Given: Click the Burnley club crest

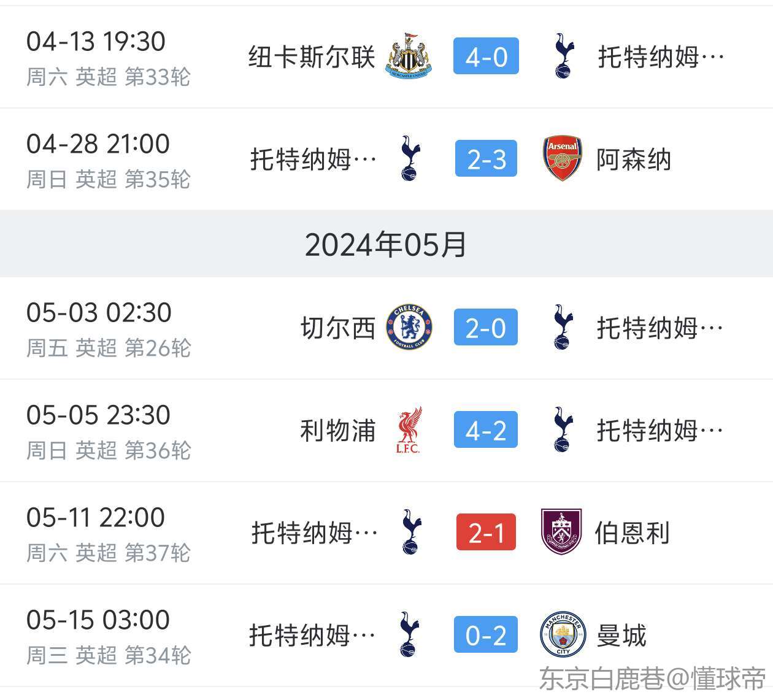Looking at the screenshot, I should (561, 532).
